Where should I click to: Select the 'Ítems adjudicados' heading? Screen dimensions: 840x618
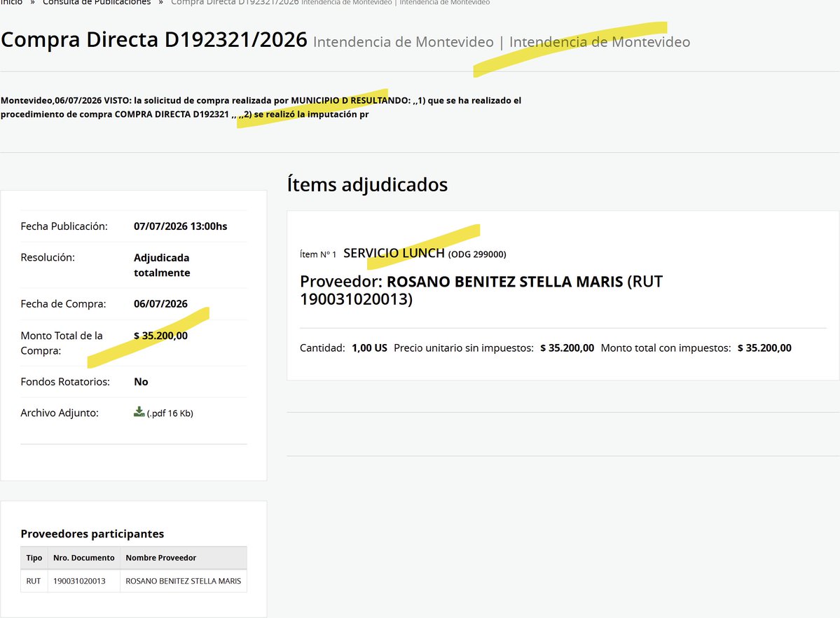pyautogui.click(x=368, y=184)
